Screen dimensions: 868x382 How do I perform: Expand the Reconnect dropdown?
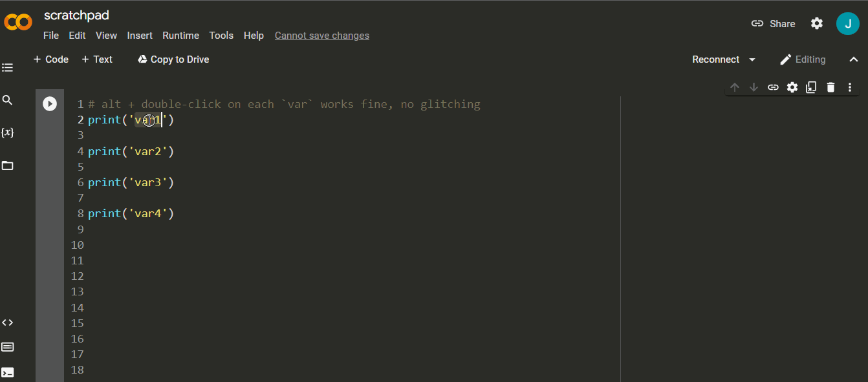[x=752, y=59]
